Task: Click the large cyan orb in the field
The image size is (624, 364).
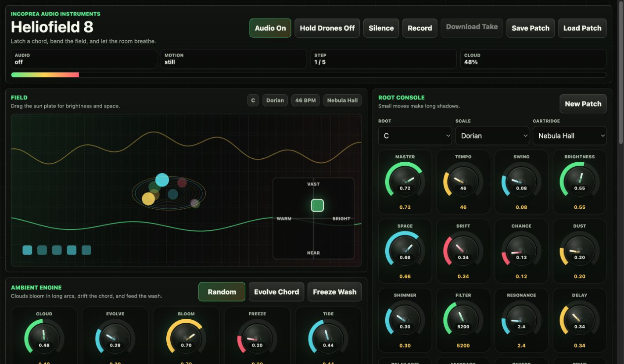Action: (162, 180)
